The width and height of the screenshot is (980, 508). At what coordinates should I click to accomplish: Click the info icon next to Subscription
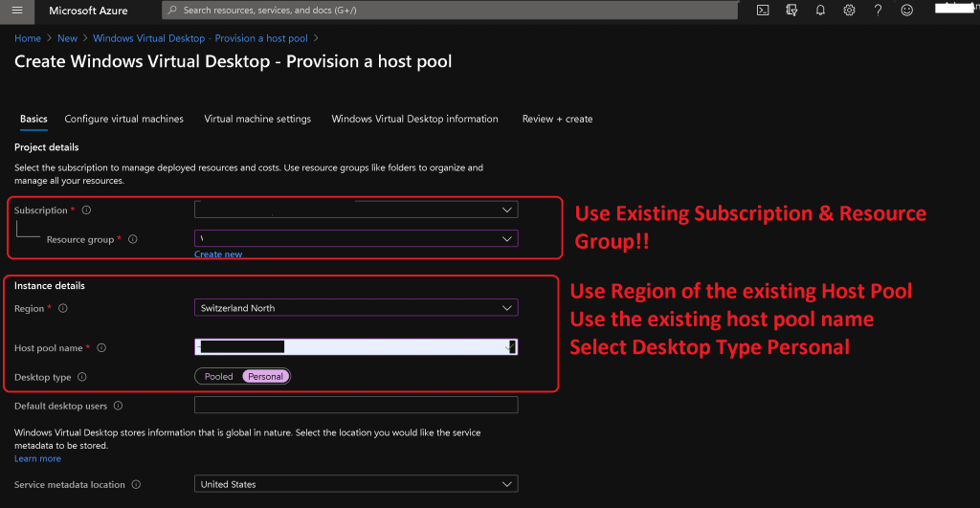[x=86, y=210]
